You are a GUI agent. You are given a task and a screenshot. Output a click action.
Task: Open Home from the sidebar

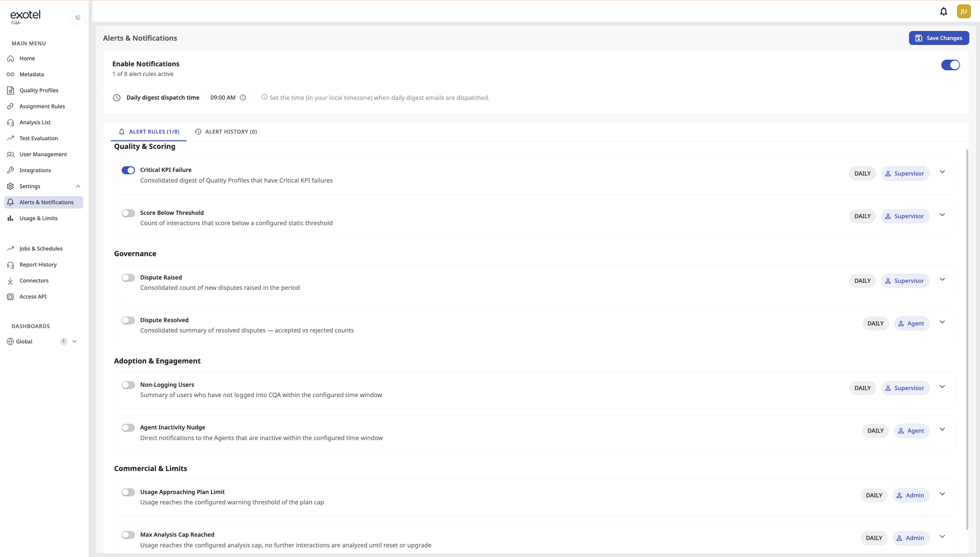click(x=44, y=58)
